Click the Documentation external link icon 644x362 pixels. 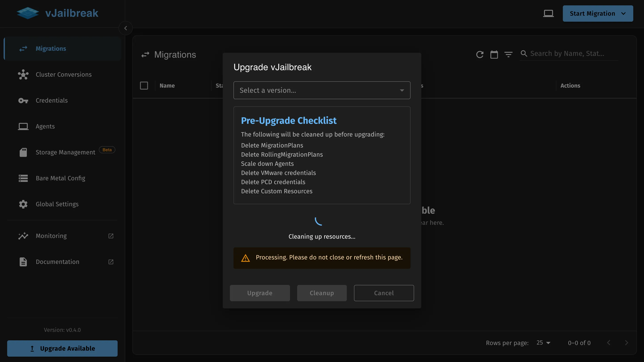click(111, 262)
